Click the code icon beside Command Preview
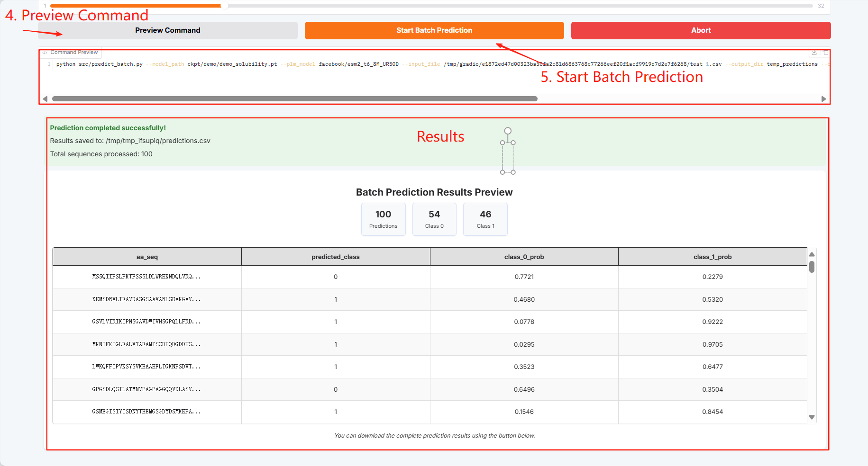This screenshot has width=868, height=466. pos(45,53)
